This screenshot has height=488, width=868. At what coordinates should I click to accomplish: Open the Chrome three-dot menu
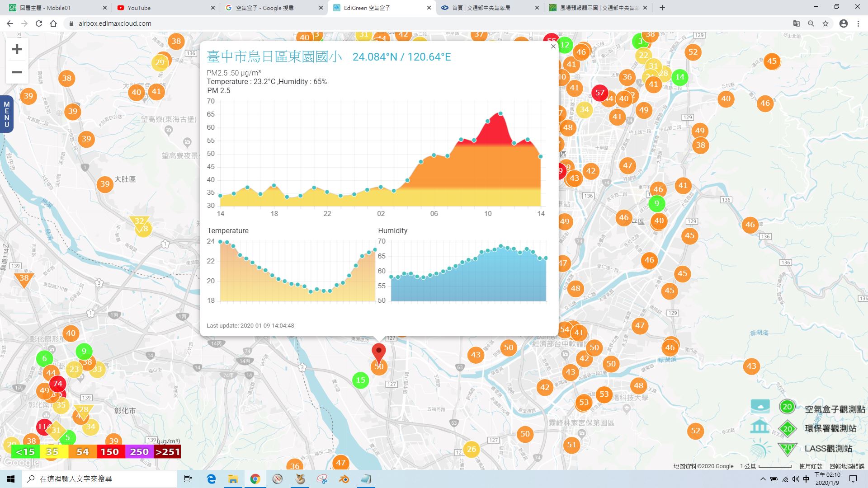tap(858, 23)
